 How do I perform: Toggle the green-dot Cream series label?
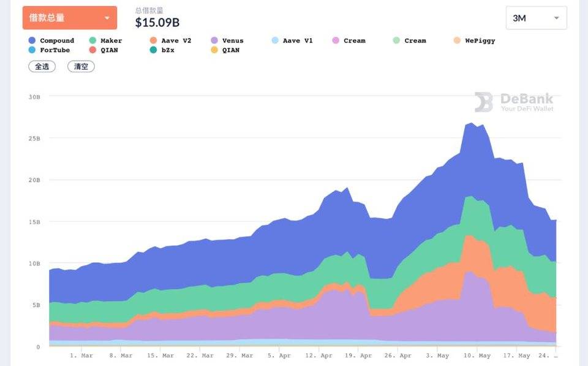pyautogui.click(x=415, y=40)
